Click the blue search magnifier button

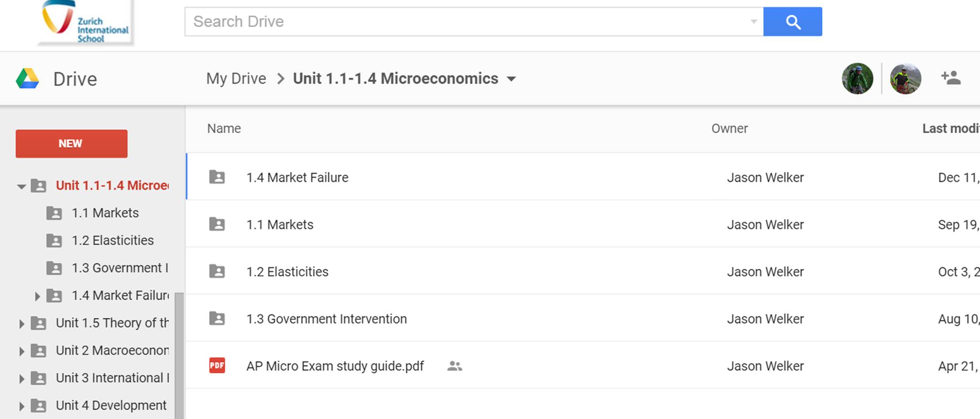click(x=792, y=21)
